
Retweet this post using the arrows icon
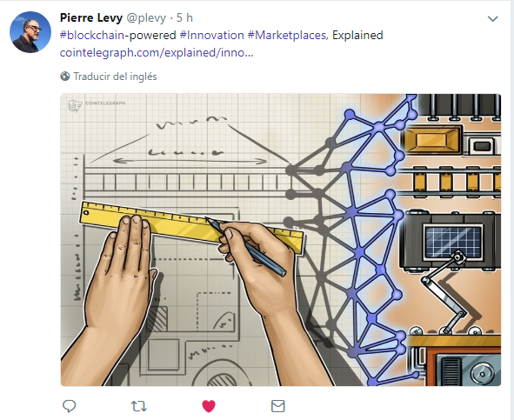(138, 407)
